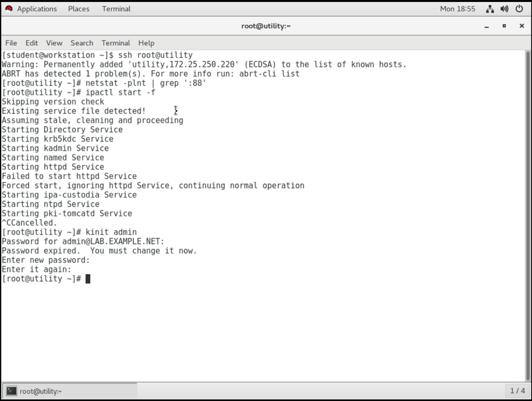Open the Help menu
Screen dimensions: 532x401
tap(146, 43)
